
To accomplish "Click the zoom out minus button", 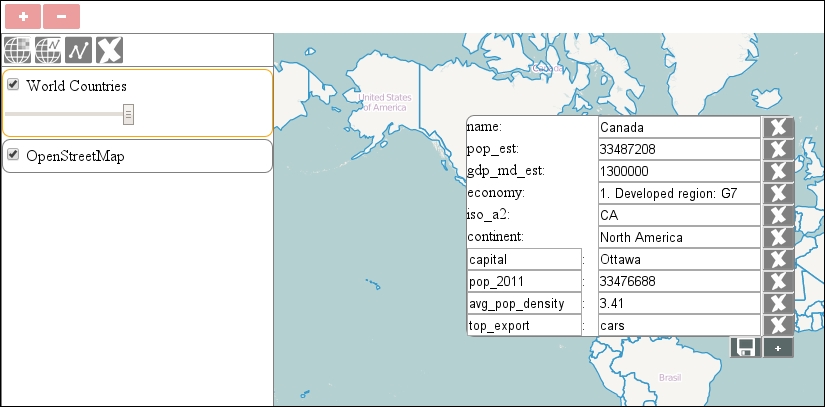I will pos(61,17).
